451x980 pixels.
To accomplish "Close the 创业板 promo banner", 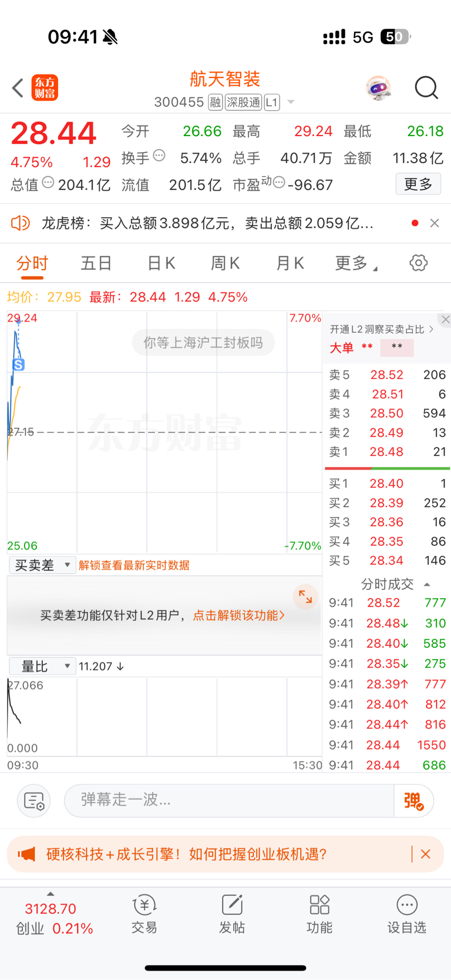I will pyautogui.click(x=426, y=854).
